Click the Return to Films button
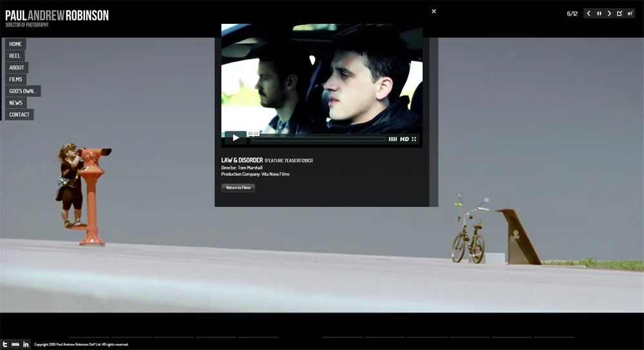This screenshot has width=644, height=350. (x=238, y=188)
